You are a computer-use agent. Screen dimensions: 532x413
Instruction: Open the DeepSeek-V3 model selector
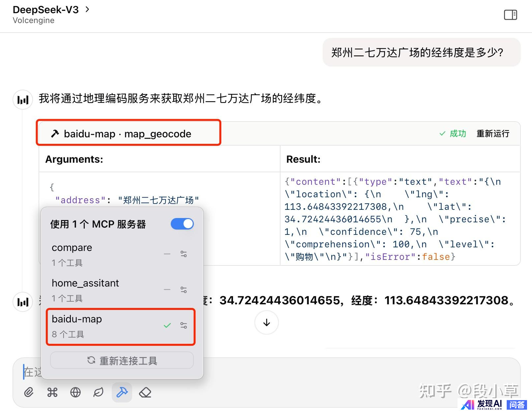coord(50,10)
